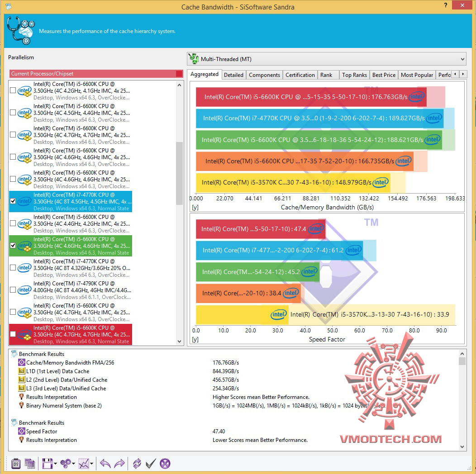Go forward with the right arrow icon
476x474 pixels.
tap(119, 464)
